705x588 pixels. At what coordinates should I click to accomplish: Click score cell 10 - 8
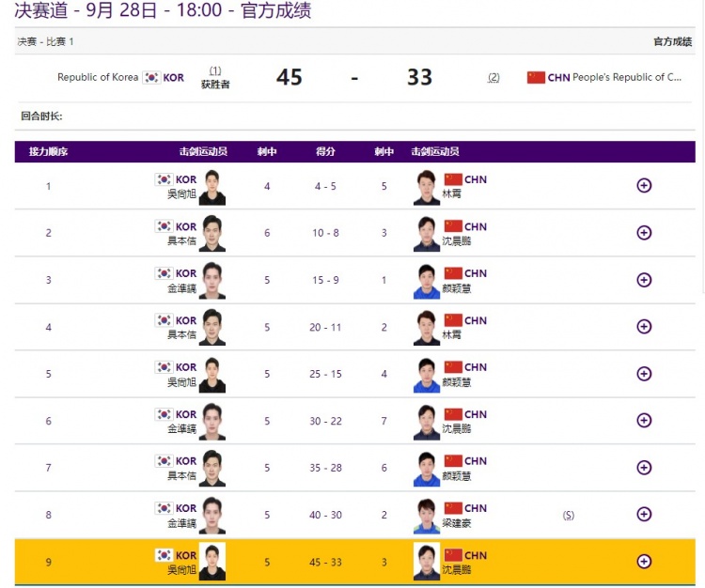(x=325, y=233)
